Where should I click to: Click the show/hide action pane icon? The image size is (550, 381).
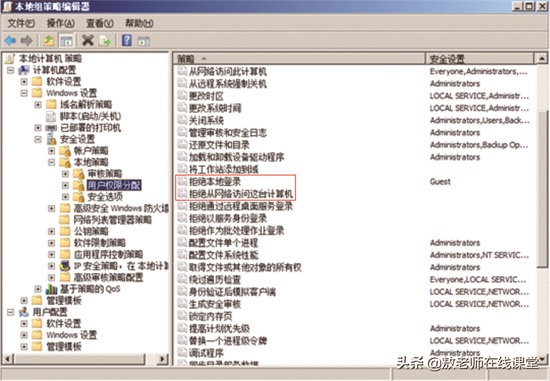pos(143,41)
